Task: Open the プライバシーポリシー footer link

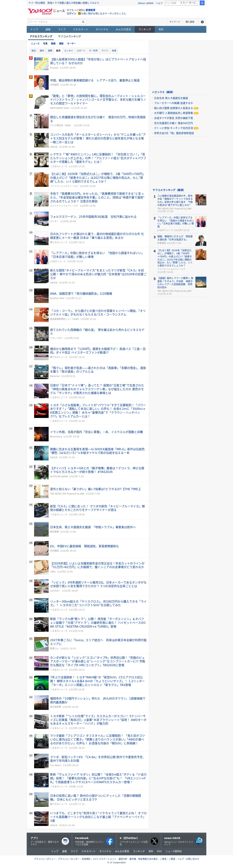Action: coord(44,859)
